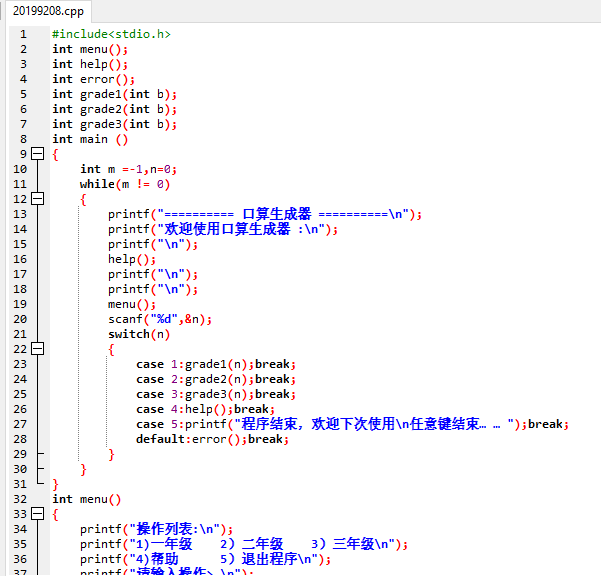Click printf '欢迎使用口算生成器' line
Viewport: 601px width, 576px height.
pos(223,229)
